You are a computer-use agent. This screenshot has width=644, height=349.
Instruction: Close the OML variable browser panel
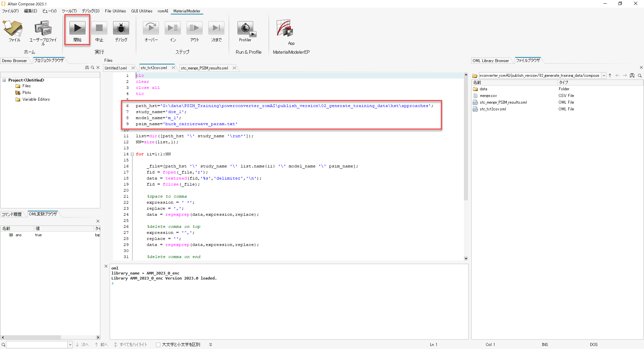pos(98,221)
